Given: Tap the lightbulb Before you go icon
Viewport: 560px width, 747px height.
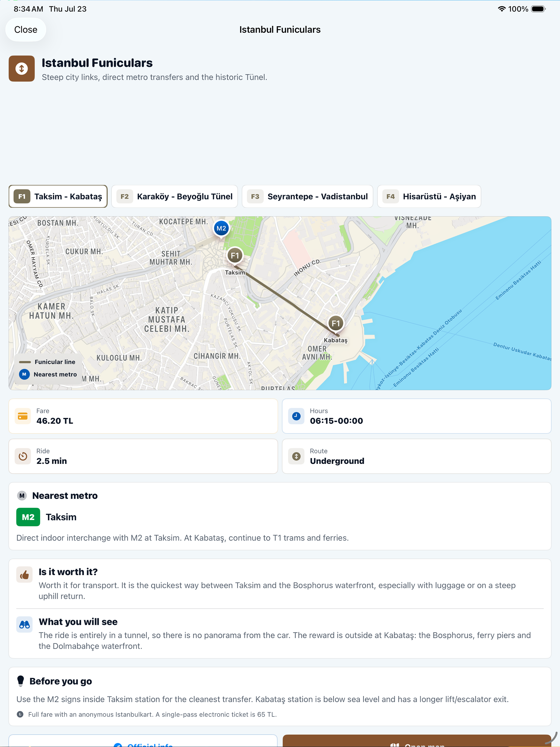Looking at the screenshot, I should pyautogui.click(x=21, y=681).
